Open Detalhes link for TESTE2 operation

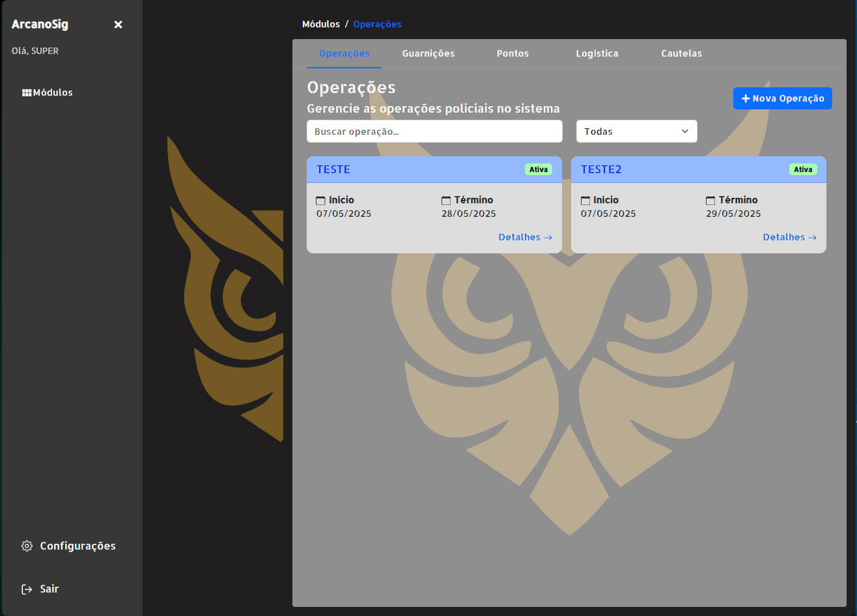pyautogui.click(x=789, y=238)
